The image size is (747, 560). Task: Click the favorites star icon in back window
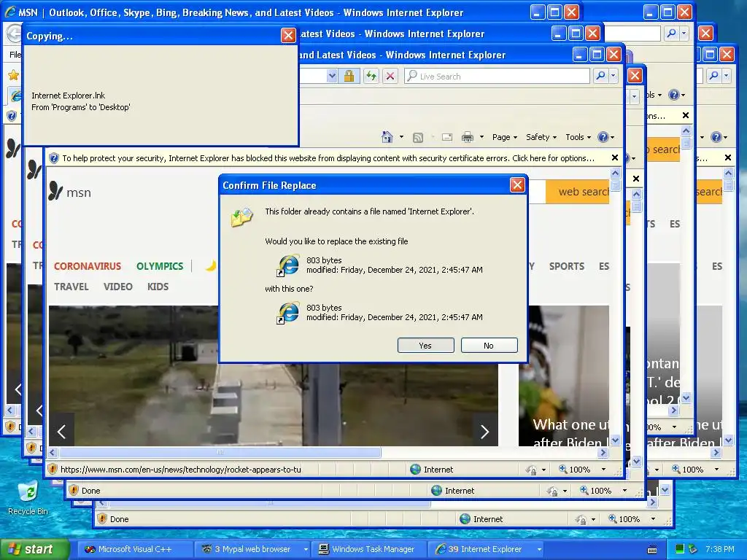[x=13, y=75]
